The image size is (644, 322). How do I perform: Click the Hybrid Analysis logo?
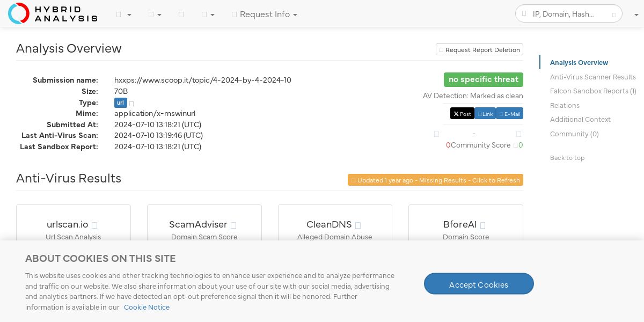[53, 13]
